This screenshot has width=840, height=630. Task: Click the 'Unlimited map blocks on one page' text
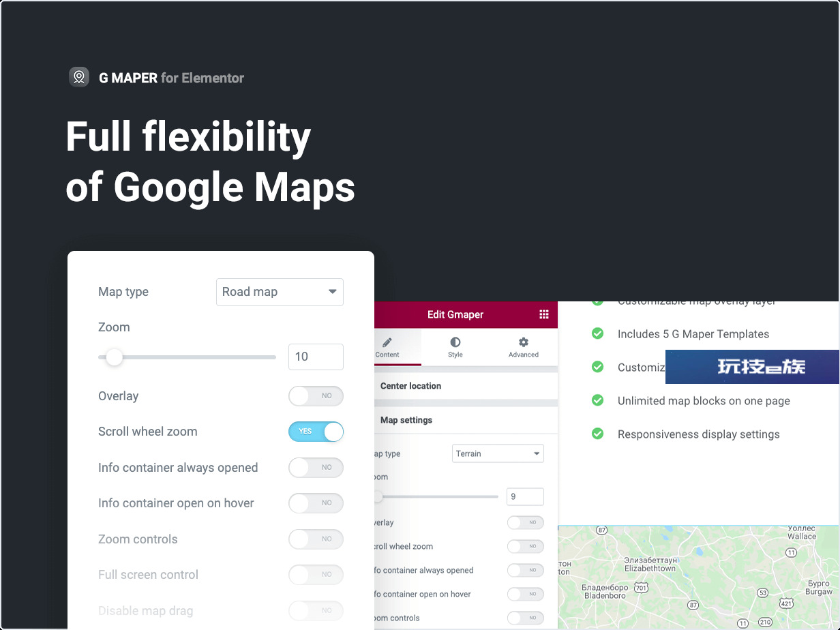coord(704,401)
